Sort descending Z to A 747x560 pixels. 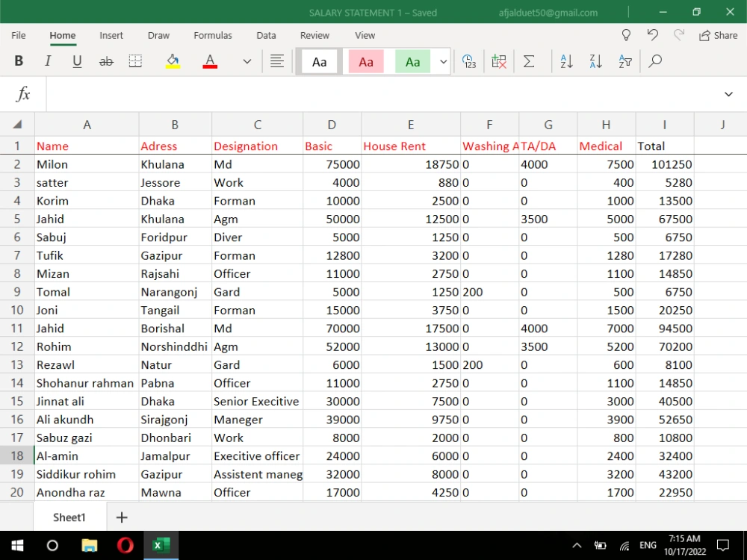[x=596, y=61]
